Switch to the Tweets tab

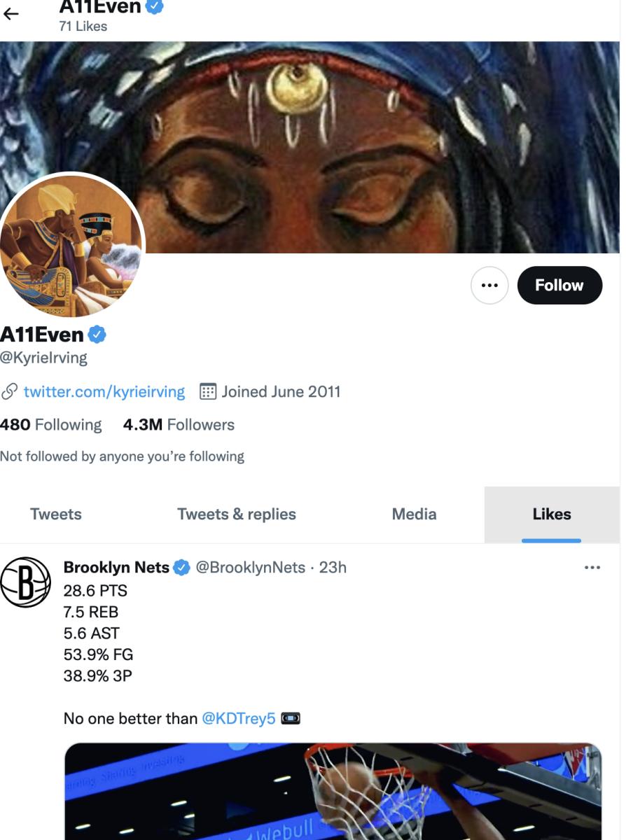56,514
